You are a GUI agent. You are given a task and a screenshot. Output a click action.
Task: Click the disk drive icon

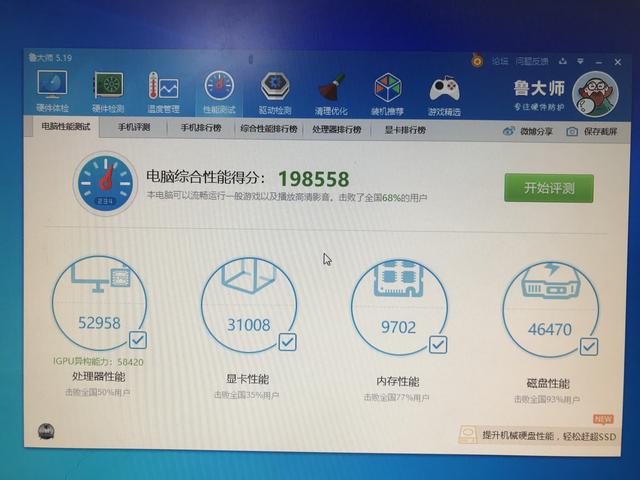point(551,281)
